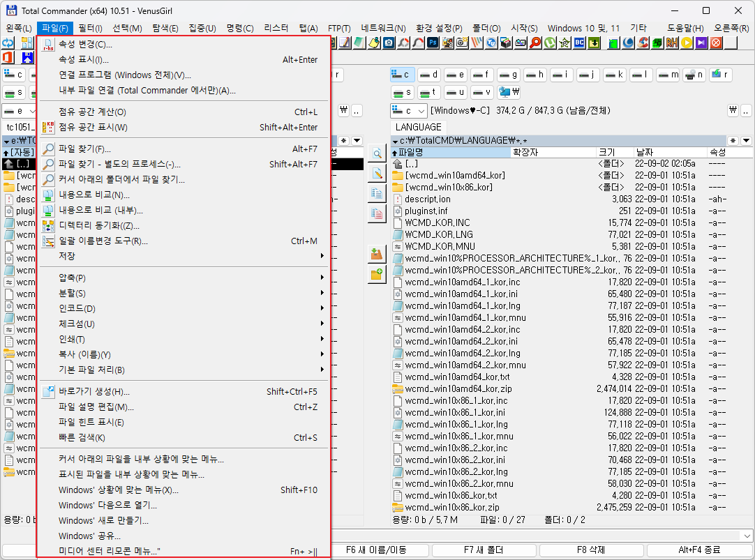Click the right panel path bar c:₩TotalCMD₩LANGUAGE

[558, 140]
